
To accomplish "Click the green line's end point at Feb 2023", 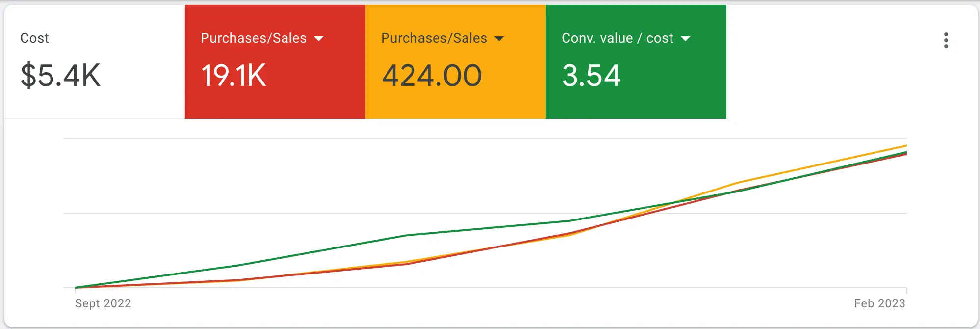I will click(905, 153).
